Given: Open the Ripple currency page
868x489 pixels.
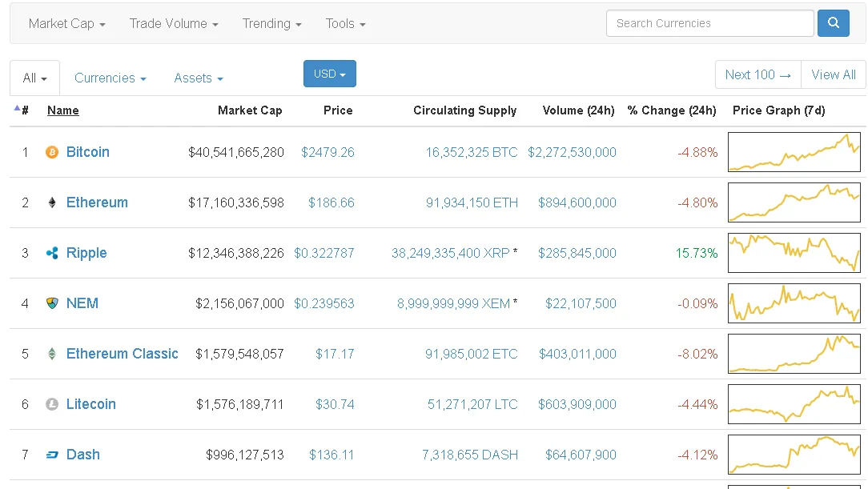Looking at the screenshot, I should tap(86, 254).
